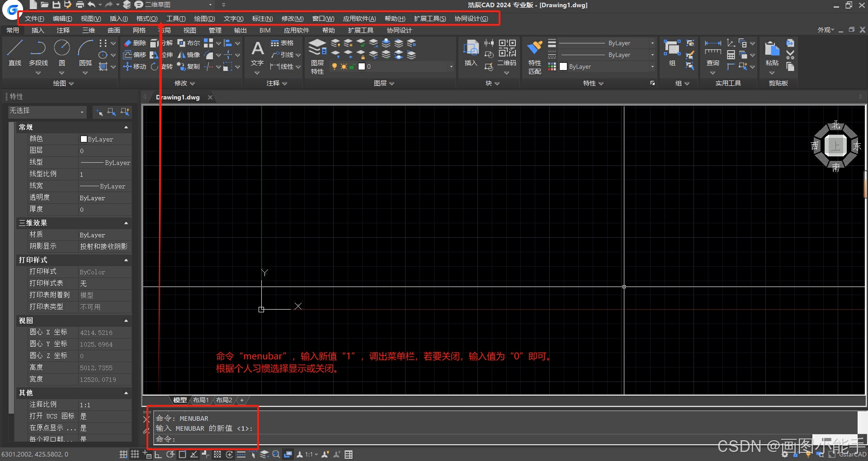The height and width of the screenshot is (461, 868).
Task: Select the Circle (圆) tool
Action: point(62,53)
